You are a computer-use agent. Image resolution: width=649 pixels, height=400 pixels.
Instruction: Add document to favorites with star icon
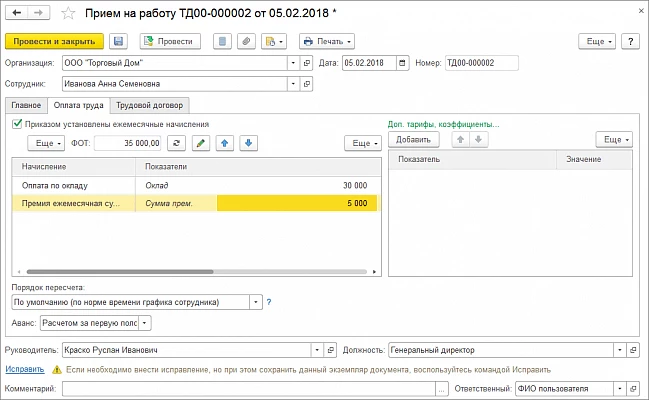tap(68, 13)
